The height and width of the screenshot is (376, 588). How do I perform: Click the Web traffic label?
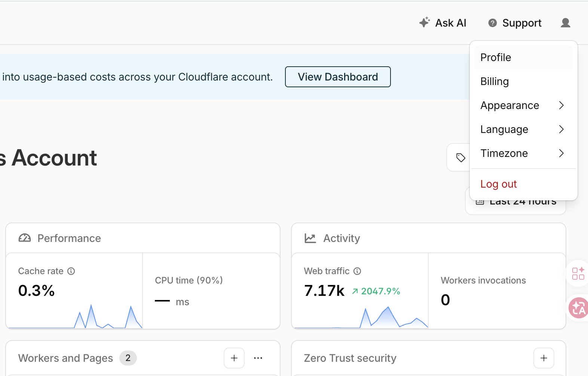pyautogui.click(x=327, y=271)
